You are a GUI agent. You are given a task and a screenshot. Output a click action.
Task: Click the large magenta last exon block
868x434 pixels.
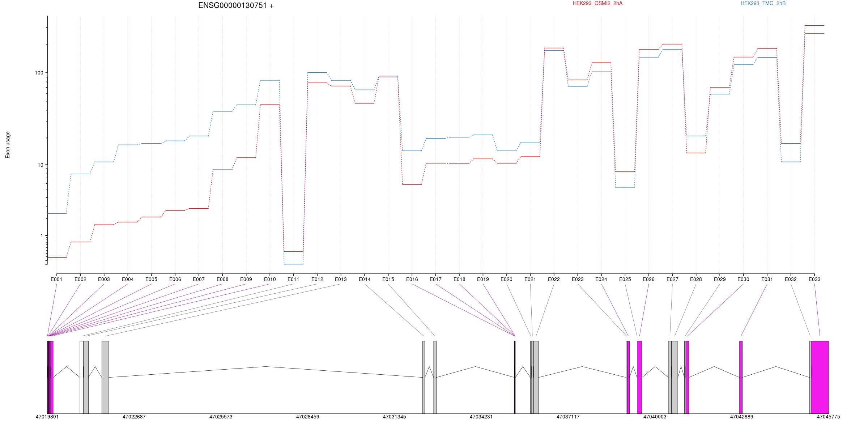pos(820,377)
